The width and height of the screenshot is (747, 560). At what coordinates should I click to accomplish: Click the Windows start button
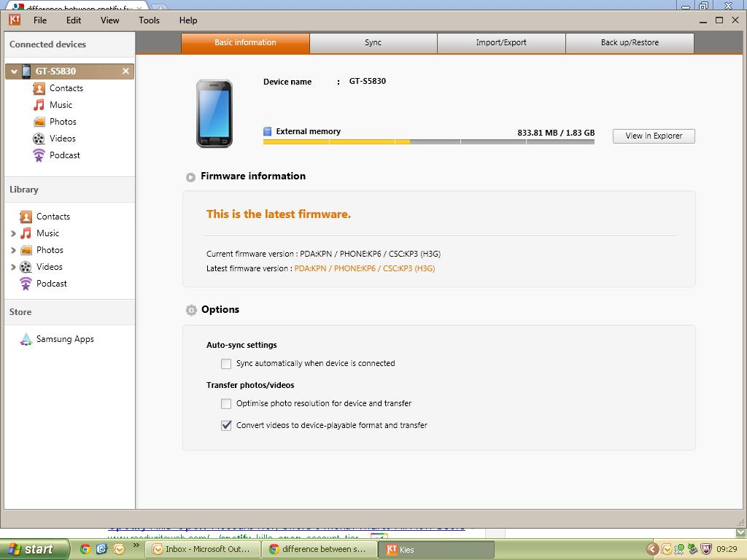(x=34, y=549)
